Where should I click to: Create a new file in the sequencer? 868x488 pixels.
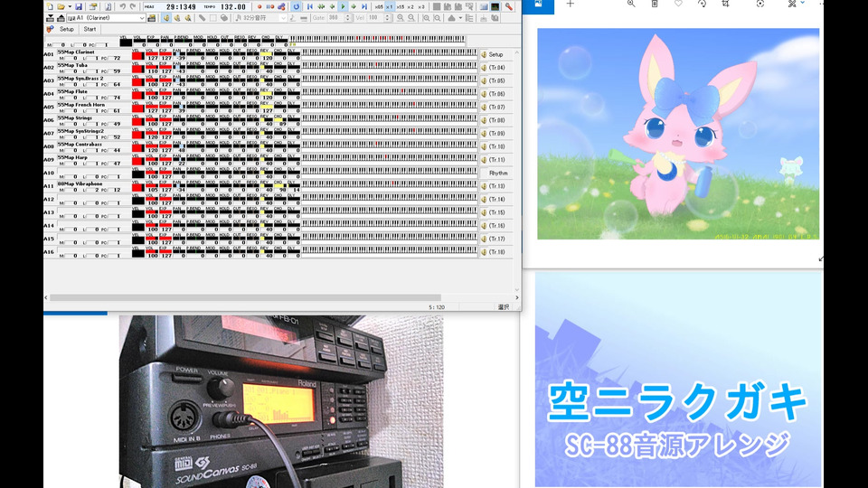(50, 6)
